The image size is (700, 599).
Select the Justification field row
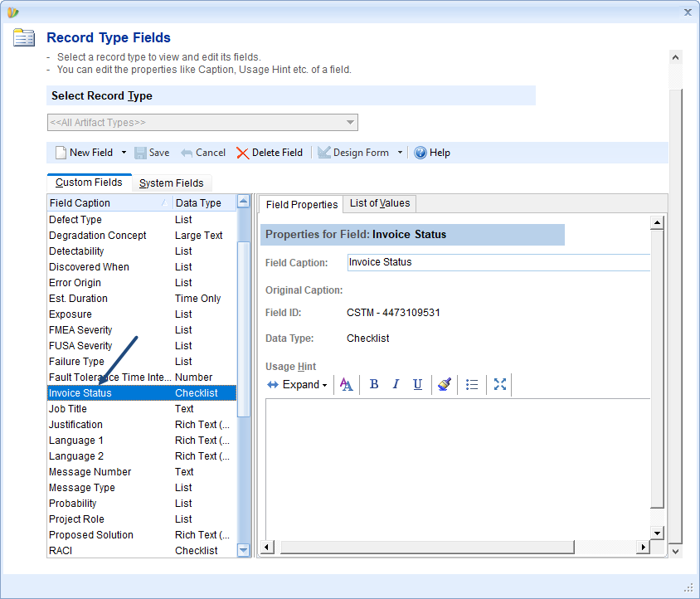click(x=142, y=425)
